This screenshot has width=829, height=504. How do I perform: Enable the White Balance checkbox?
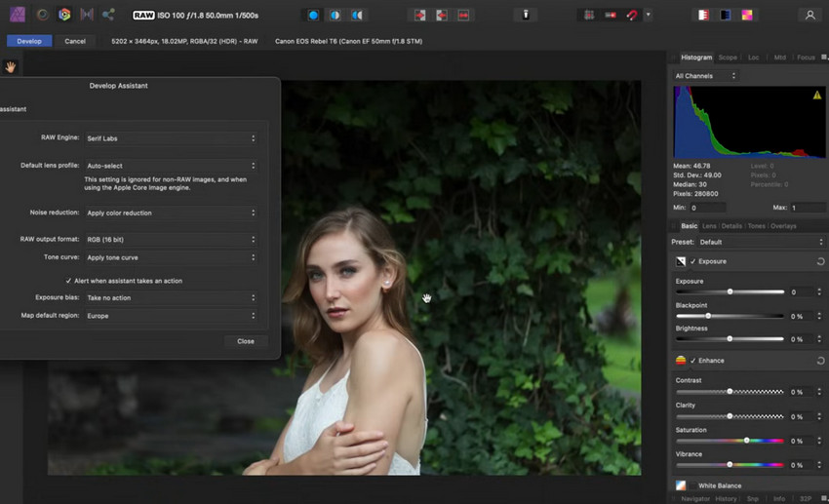(x=692, y=485)
